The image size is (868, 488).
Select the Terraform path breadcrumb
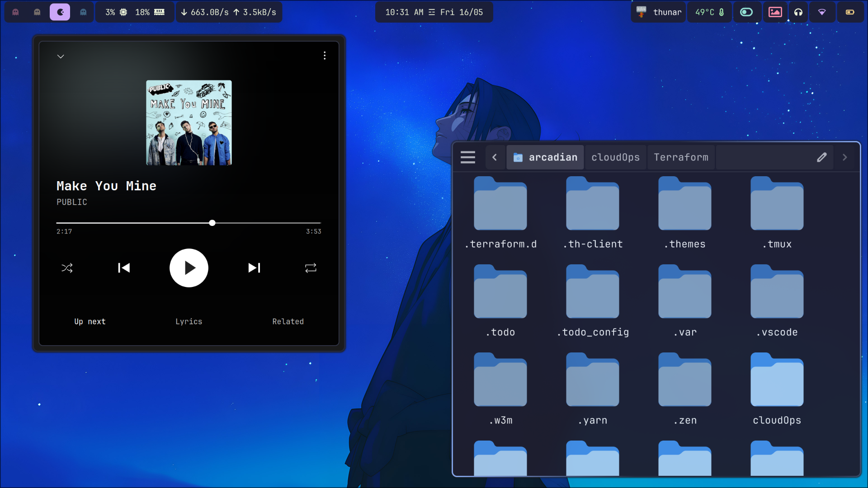[x=681, y=157]
